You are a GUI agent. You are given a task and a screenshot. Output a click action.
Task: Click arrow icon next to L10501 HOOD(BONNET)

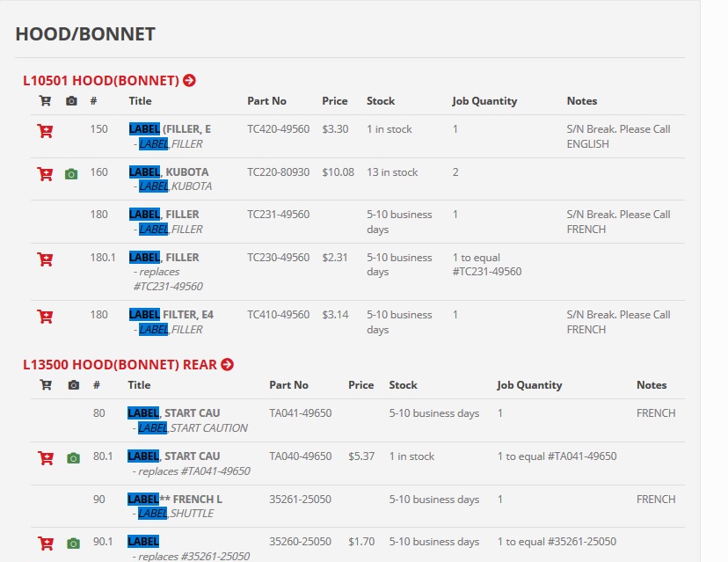pos(189,81)
